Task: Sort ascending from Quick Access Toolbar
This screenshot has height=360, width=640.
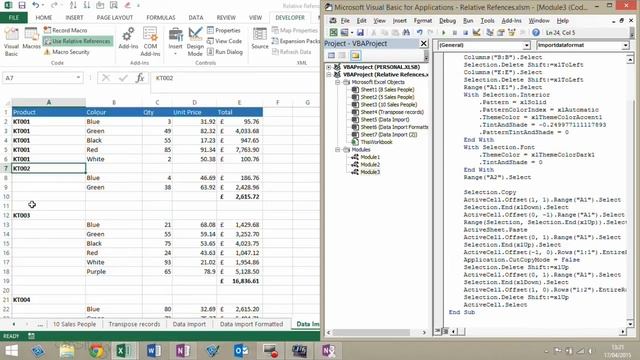Action: [73, 5]
